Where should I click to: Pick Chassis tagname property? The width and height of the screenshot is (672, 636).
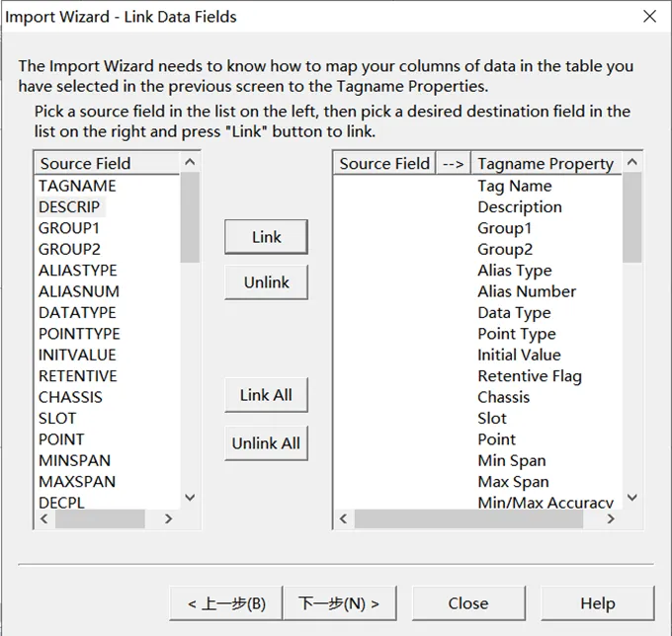pos(504,397)
